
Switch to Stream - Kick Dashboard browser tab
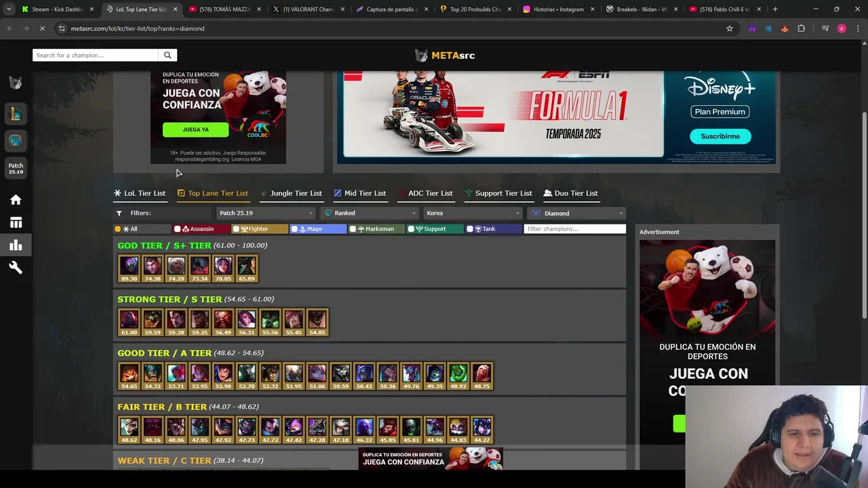tap(57, 9)
